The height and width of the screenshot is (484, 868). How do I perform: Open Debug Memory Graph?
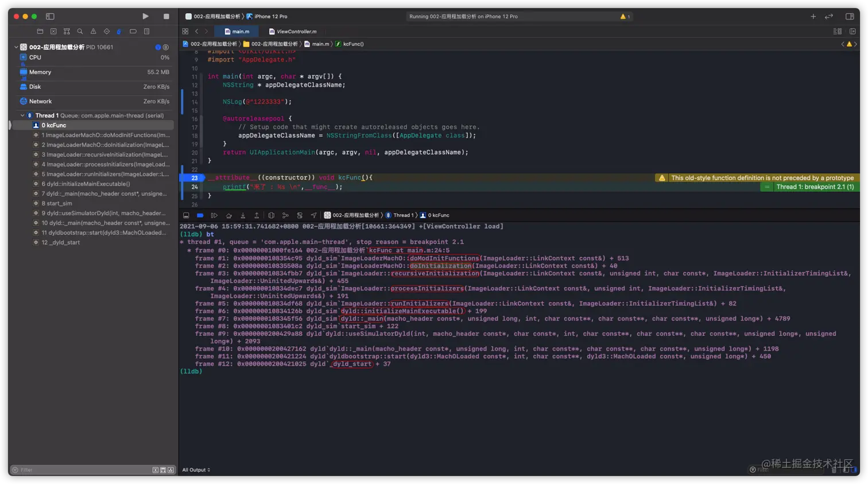(x=285, y=215)
